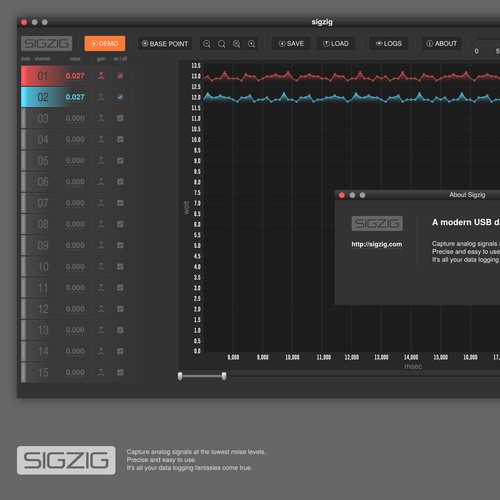The height and width of the screenshot is (500, 500).
Task: Toggle the on/off checkbox for channel 15
Action: [120, 372]
